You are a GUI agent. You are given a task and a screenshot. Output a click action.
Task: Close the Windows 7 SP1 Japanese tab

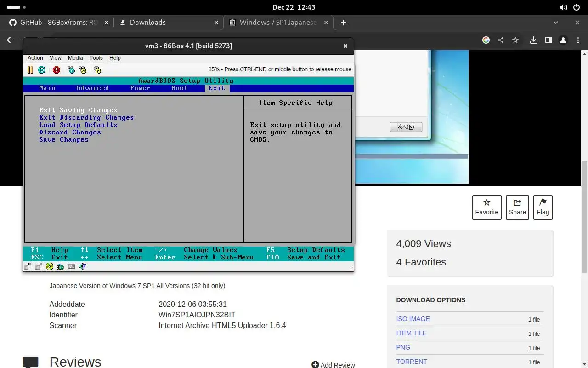(x=327, y=23)
